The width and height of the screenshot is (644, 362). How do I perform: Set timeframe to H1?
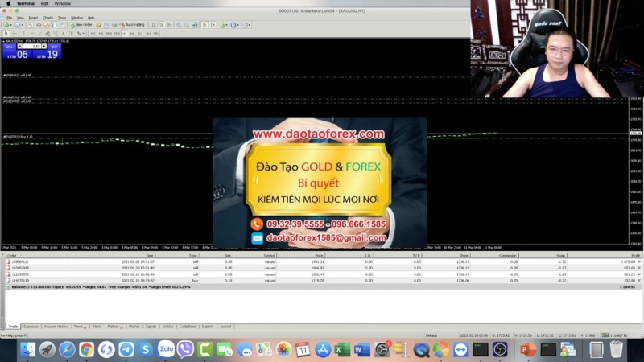[125, 33]
